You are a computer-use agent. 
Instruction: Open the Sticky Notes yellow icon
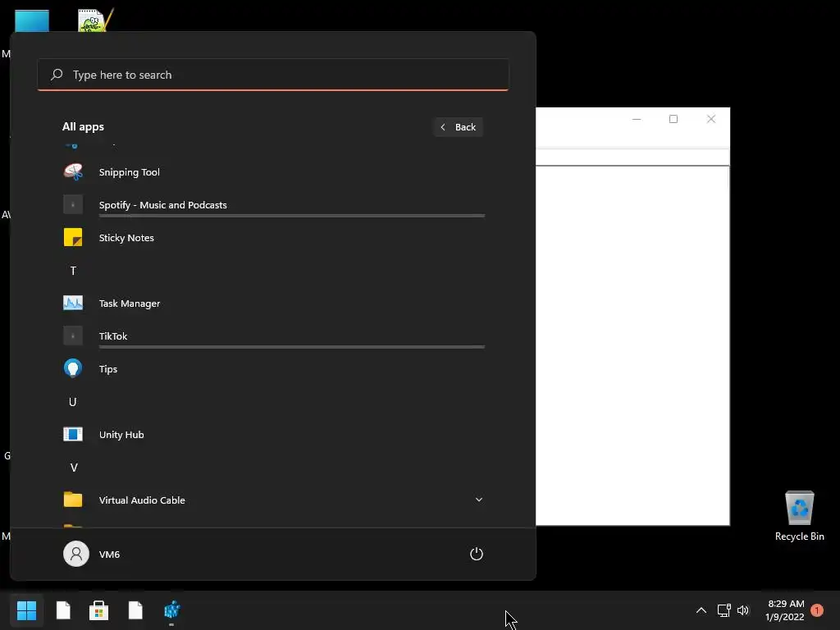coord(73,237)
